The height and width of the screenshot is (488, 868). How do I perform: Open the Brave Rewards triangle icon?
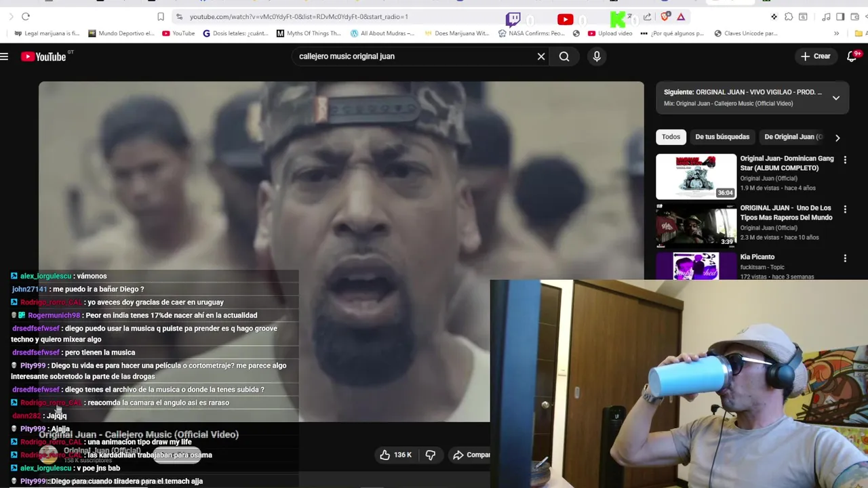click(x=681, y=16)
